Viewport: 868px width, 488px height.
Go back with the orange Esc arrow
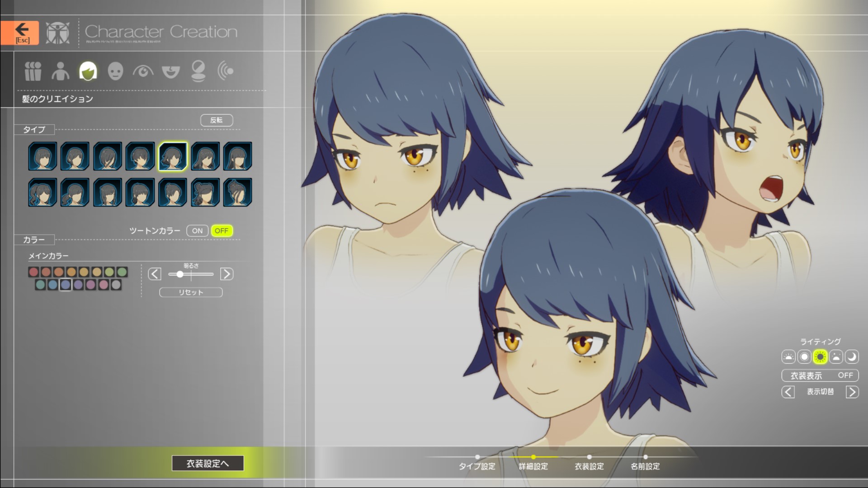click(x=19, y=33)
